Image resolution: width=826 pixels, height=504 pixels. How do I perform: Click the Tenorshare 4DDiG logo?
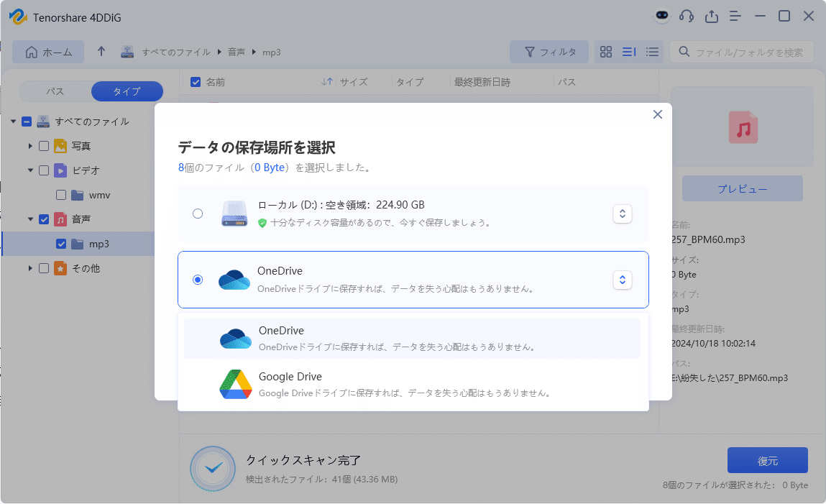point(18,17)
